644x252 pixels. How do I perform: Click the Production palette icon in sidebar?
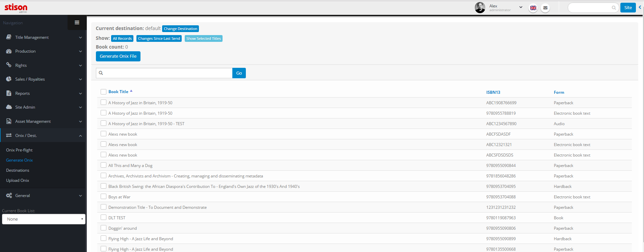click(x=9, y=51)
